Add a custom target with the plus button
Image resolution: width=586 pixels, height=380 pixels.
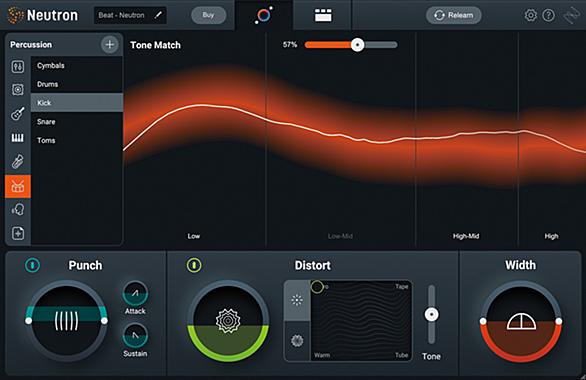click(x=110, y=44)
